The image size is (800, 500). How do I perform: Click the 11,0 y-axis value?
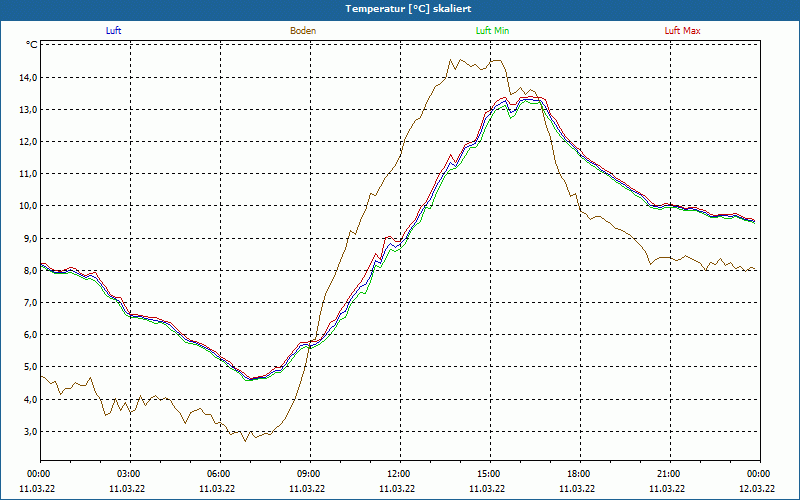29,174
